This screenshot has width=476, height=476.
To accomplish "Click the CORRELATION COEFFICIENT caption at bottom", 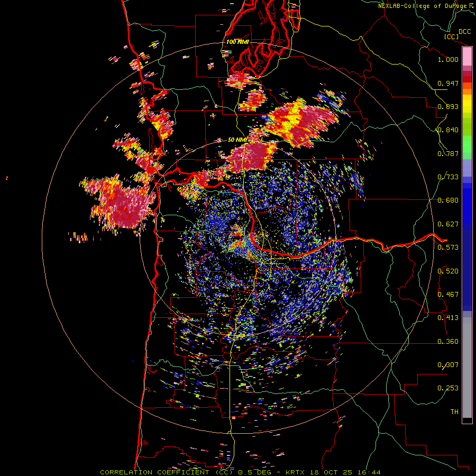I will click(x=166, y=472).
